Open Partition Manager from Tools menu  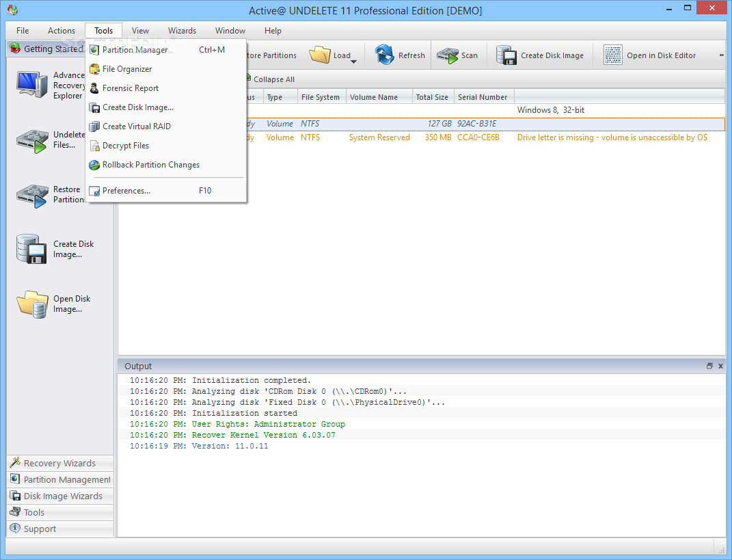(x=165, y=49)
